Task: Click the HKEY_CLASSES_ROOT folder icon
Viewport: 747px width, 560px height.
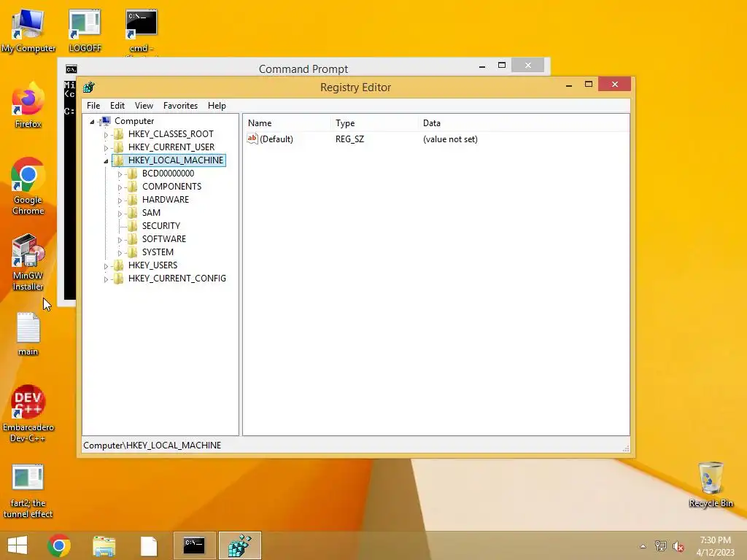Action: pos(119,134)
